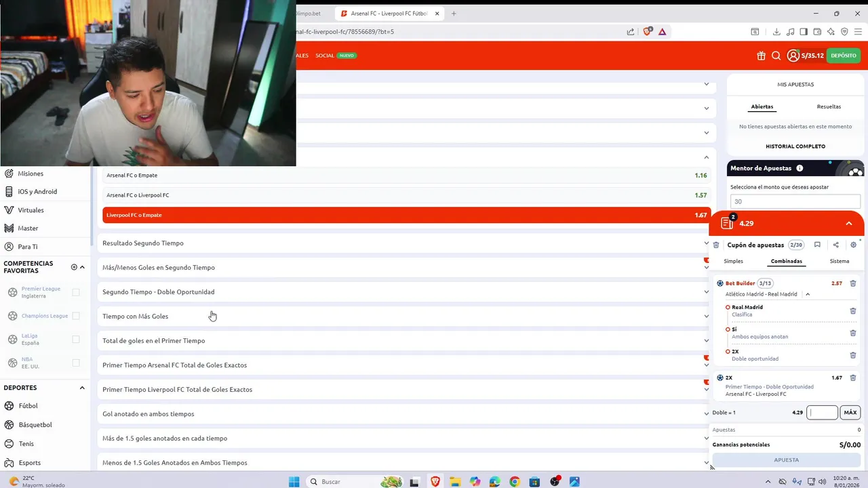Screen dimensions: 868x488
Task: Remove the Ambos equipos anotan pick
Action: tap(853, 333)
